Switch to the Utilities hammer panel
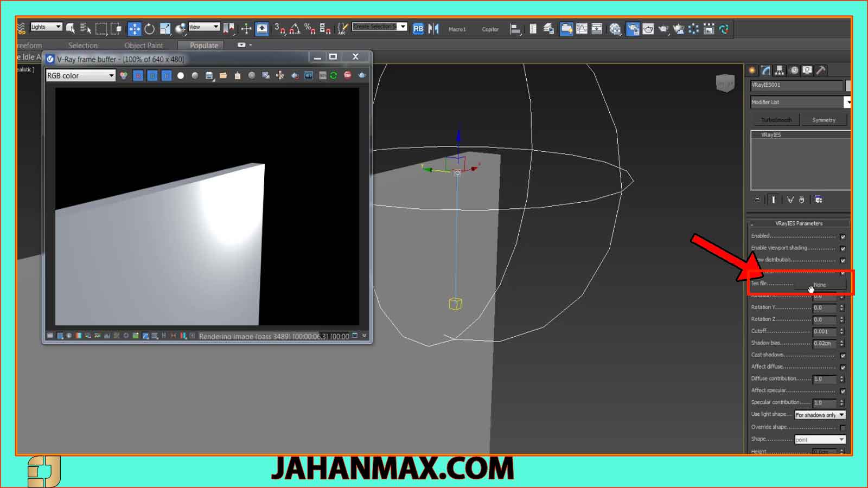Screen dimensions: 868x488 point(821,70)
